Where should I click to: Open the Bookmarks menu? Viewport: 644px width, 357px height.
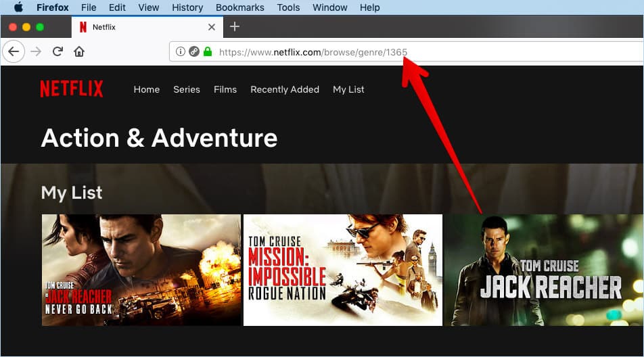pos(240,7)
